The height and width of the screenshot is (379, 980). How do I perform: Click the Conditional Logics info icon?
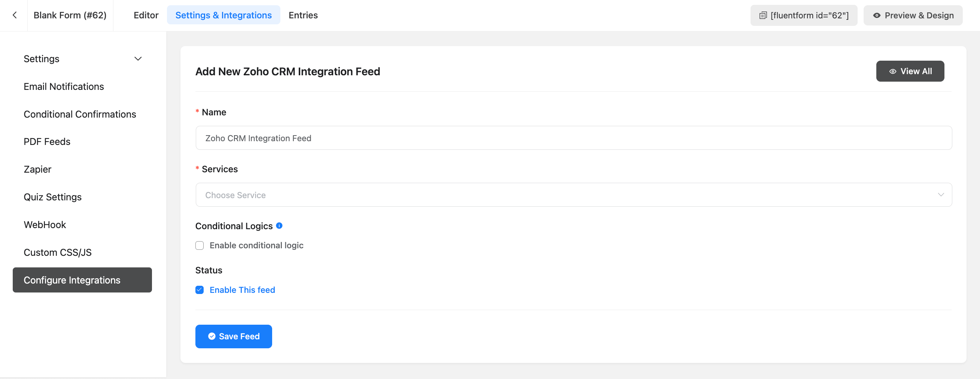click(x=279, y=226)
